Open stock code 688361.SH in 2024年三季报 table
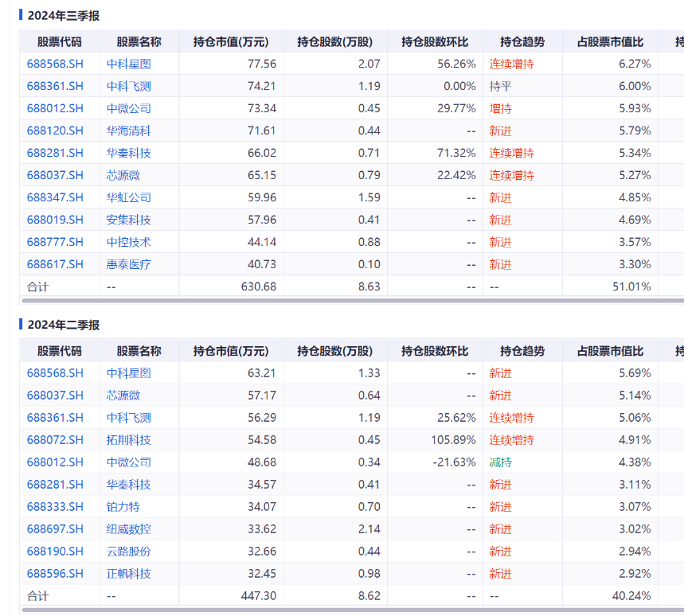This screenshot has width=684, height=616. 55,86
